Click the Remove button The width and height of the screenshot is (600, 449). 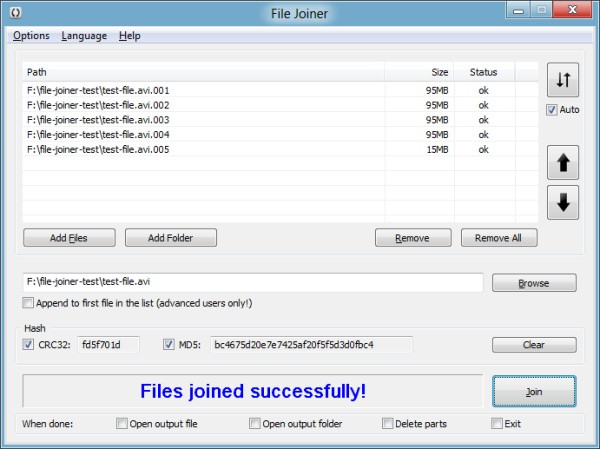click(x=413, y=238)
